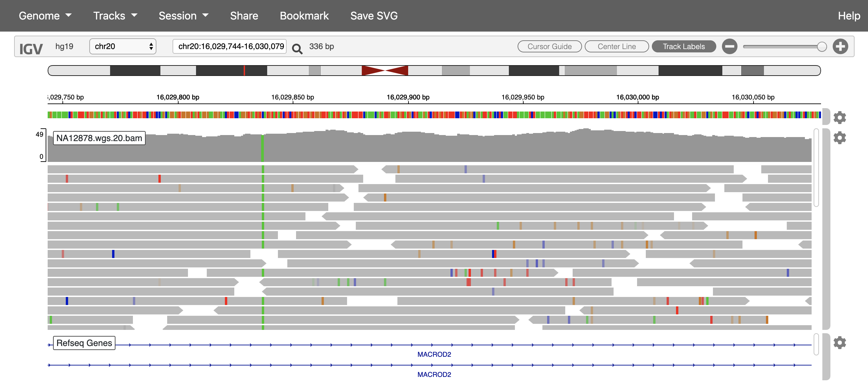The height and width of the screenshot is (389, 868).
Task: Follow the MACROD2 gene link
Action: pyautogui.click(x=435, y=354)
